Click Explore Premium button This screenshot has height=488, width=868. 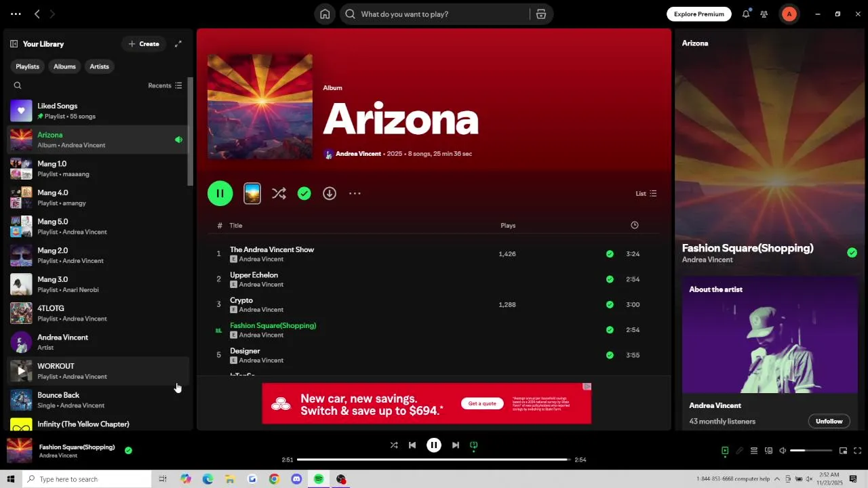click(x=699, y=14)
